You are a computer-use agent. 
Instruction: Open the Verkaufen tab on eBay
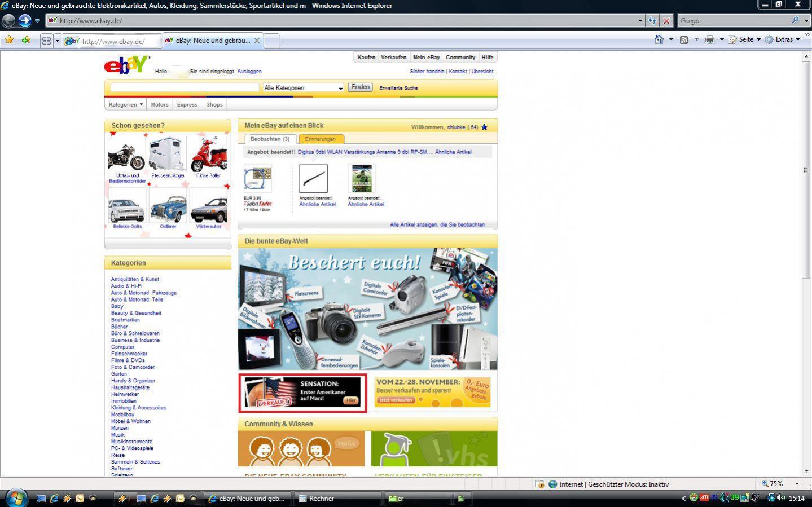(393, 58)
